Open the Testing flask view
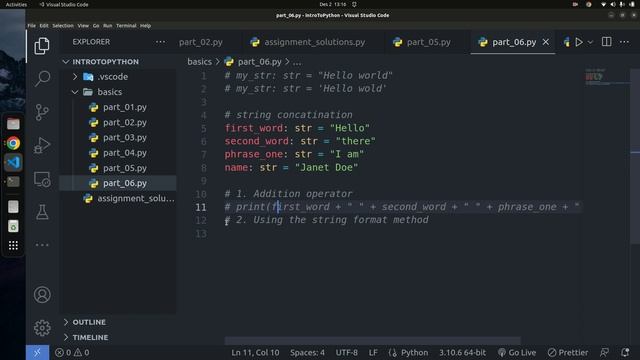 [x=42, y=212]
